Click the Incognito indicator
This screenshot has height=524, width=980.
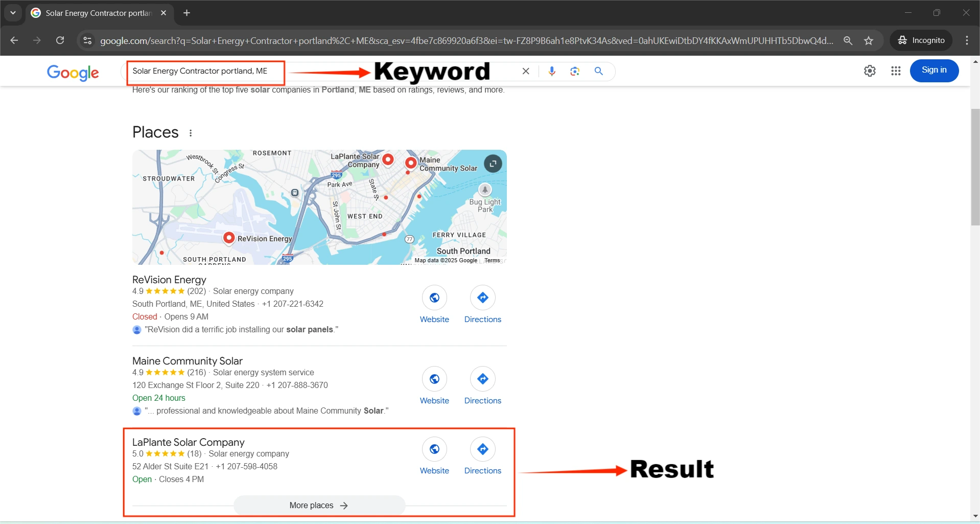coord(921,40)
